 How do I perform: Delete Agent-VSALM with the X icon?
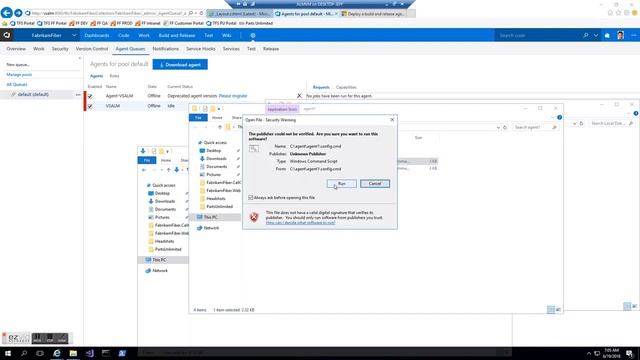[299, 96]
